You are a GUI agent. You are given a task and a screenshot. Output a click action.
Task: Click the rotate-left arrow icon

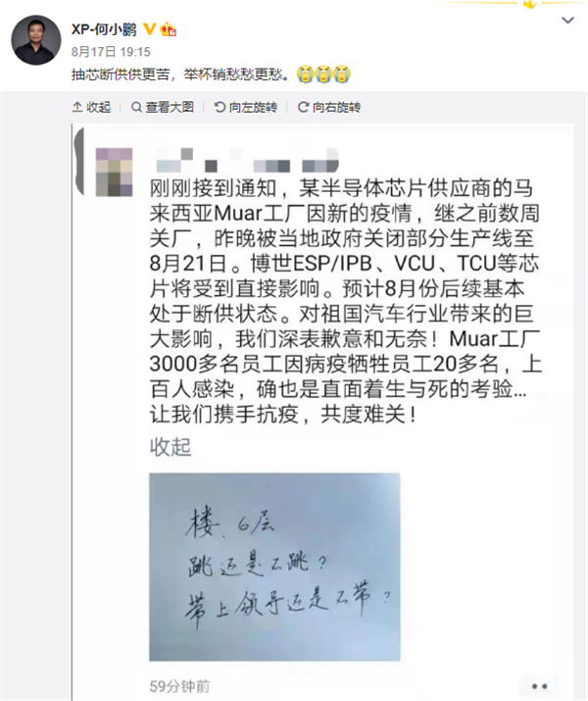(x=220, y=107)
